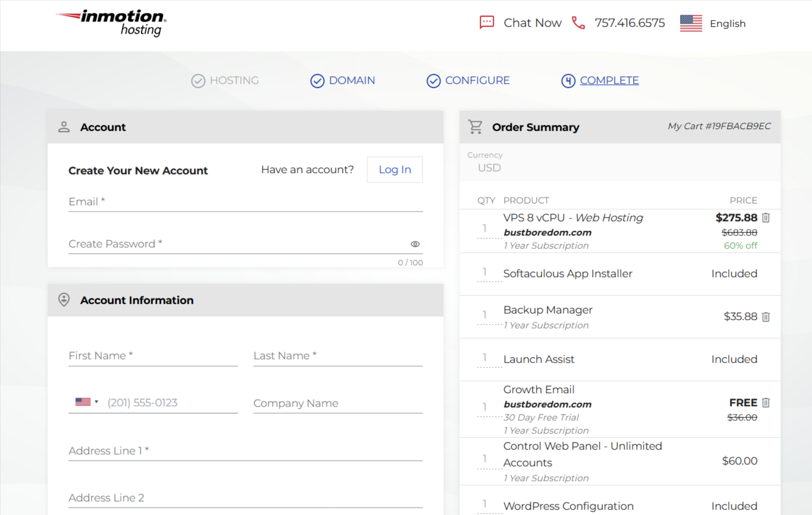
Task: Click the Domain step checkmark icon
Action: tap(317, 81)
